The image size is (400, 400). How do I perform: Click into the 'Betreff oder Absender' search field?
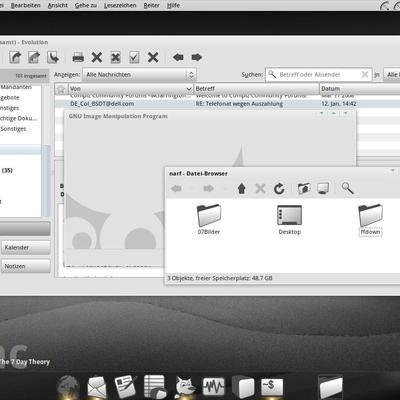[319, 75]
